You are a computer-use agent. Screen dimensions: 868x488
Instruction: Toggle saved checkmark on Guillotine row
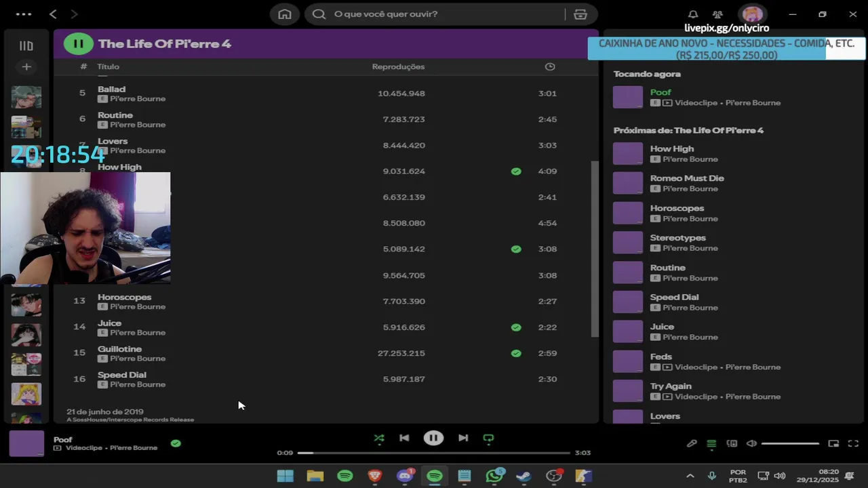pos(516,353)
